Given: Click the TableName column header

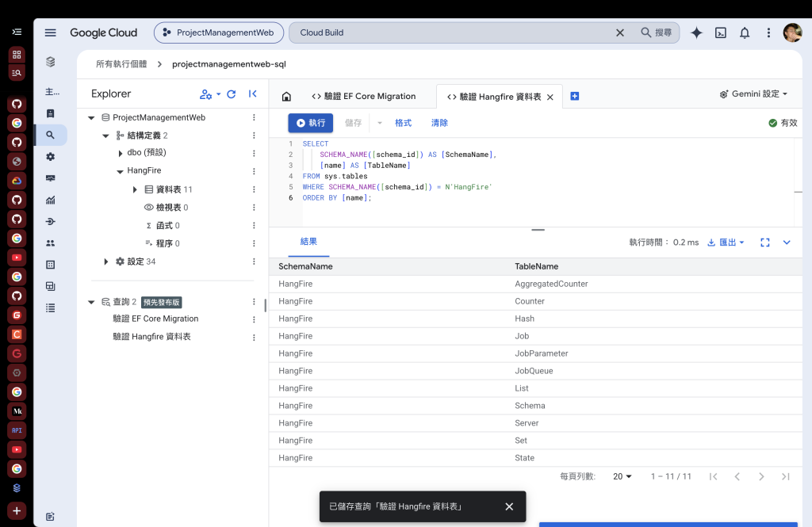Looking at the screenshot, I should (x=537, y=266).
